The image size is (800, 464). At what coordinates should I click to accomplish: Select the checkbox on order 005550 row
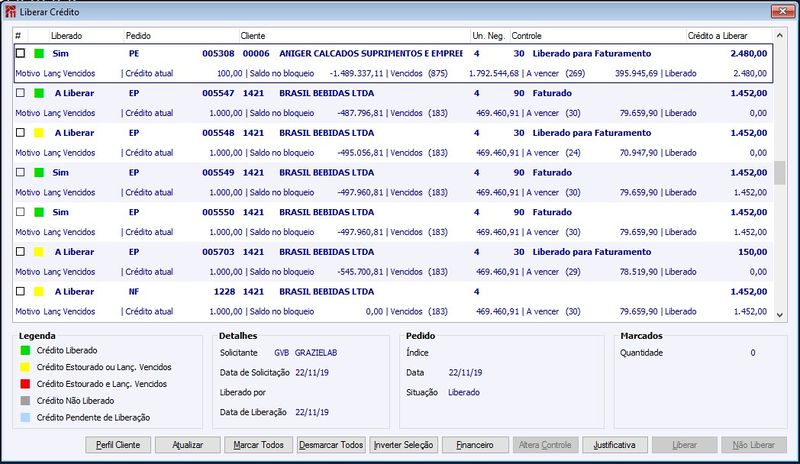pyautogui.click(x=20, y=212)
